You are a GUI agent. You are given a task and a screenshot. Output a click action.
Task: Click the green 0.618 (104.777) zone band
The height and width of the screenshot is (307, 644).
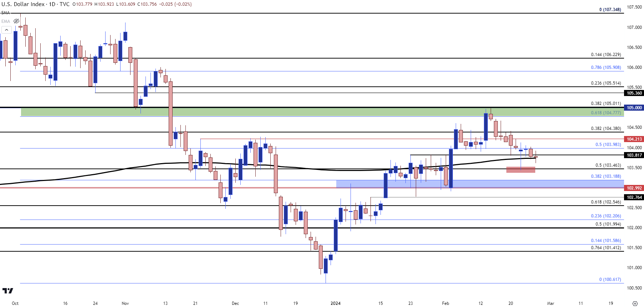[x=322, y=112]
